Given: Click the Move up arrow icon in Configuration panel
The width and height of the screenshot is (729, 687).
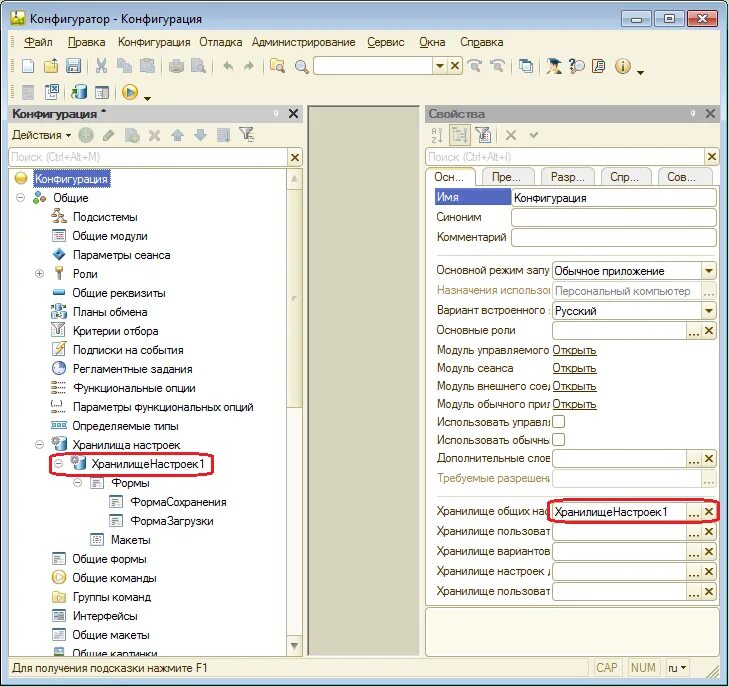Looking at the screenshot, I should tap(177, 135).
